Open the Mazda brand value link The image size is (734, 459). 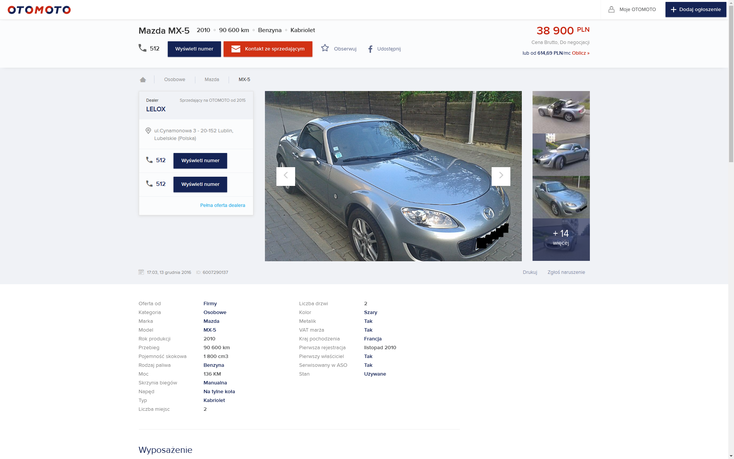pyautogui.click(x=211, y=321)
